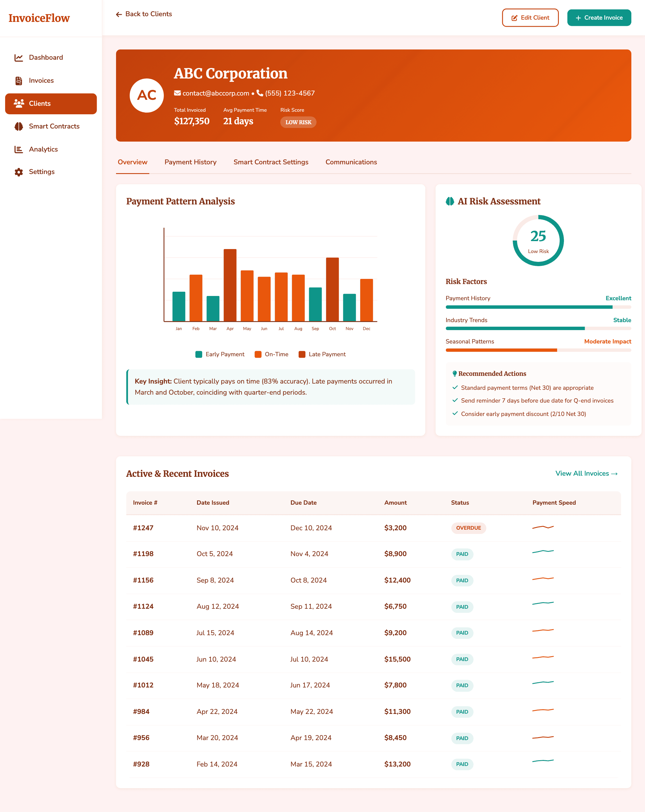Toggle On-Time legend series in chart
Screen dimensions: 645x812
[272, 355]
